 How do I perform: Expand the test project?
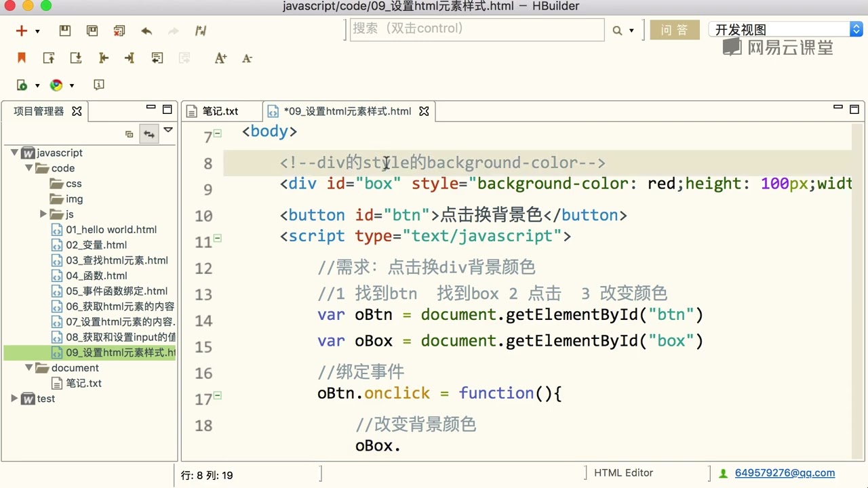pyautogui.click(x=14, y=399)
